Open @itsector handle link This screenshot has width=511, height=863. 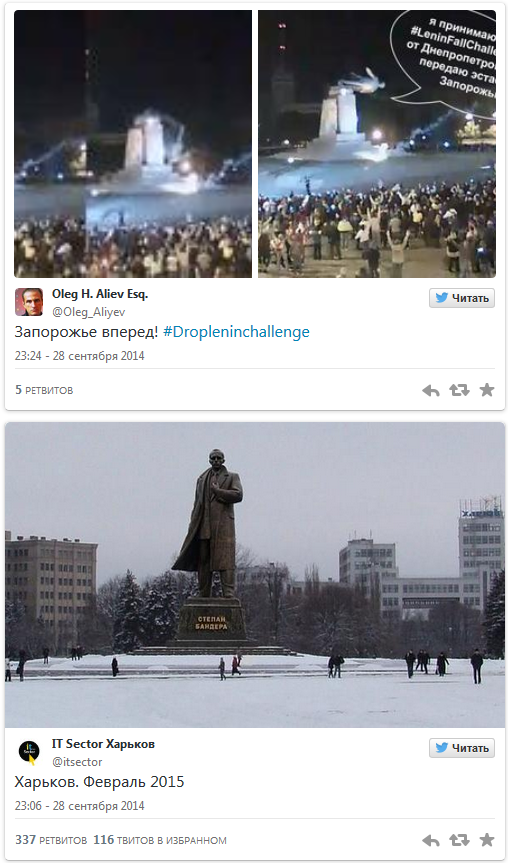click(77, 762)
